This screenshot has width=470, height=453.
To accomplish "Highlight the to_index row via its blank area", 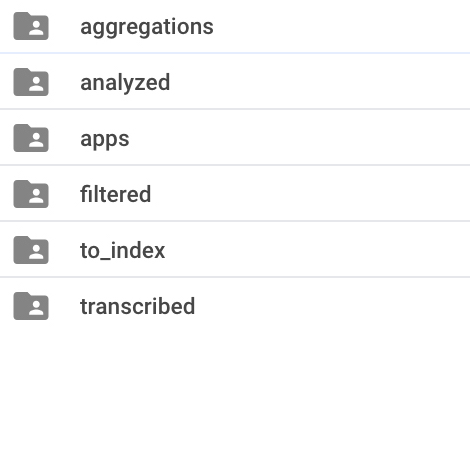I will [x=317, y=250].
